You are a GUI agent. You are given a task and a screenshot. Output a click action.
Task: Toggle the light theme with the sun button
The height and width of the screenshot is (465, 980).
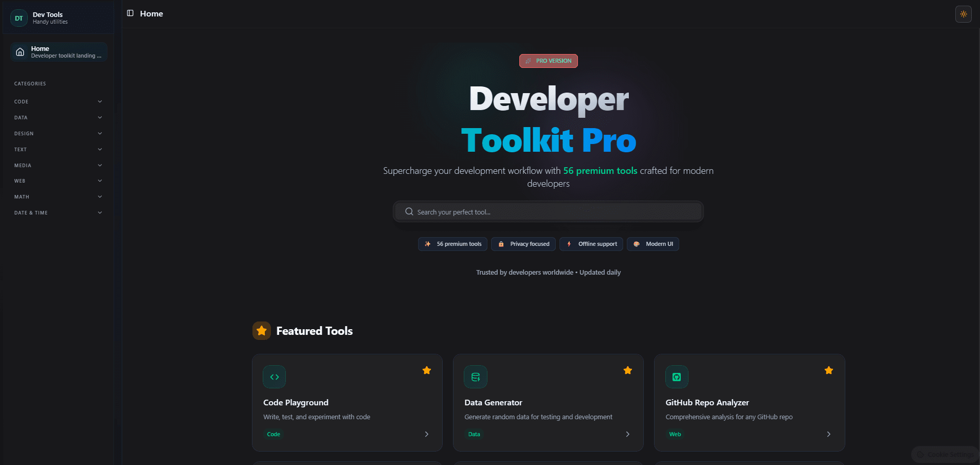pyautogui.click(x=964, y=14)
